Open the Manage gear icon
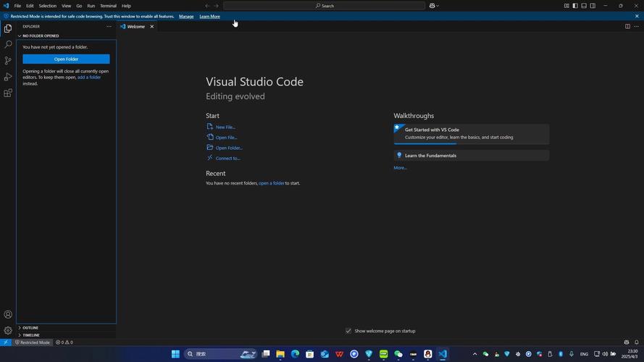The height and width of the screenshot is (362, 644). point(8,330)
